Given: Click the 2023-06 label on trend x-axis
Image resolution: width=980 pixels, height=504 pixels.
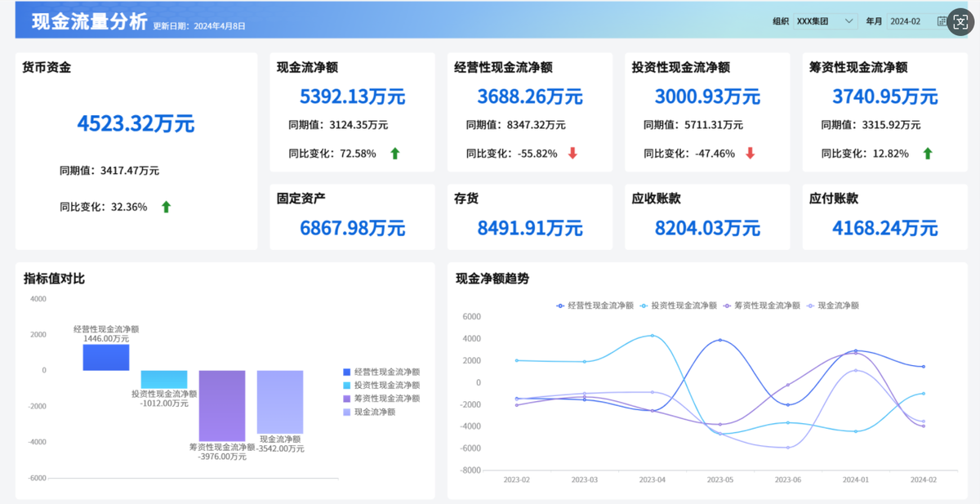Looking at the screenshot, I should click(787, 480).
